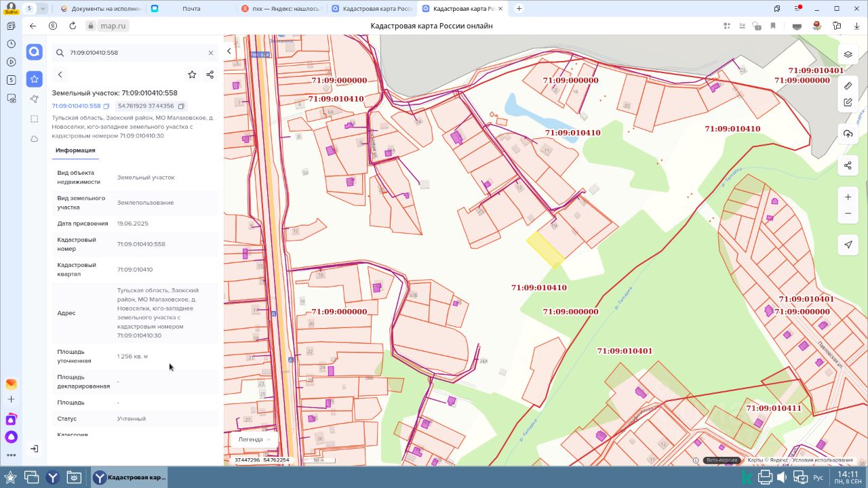The width and height of the screenshot is (868, 488).
Task: Locate my position with the arrow icon
Action: (x=848, y=245)
